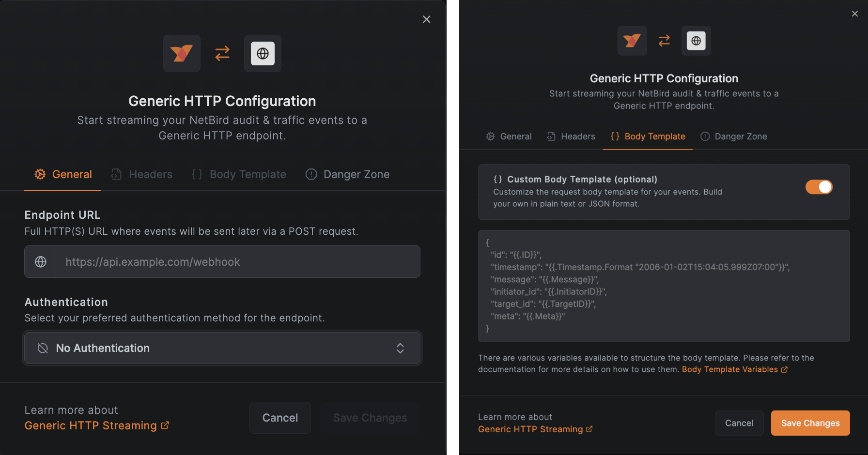Click inside the body template JSON editor
The width and height of the screenshot is (868, 455).
click(x=664, y=286)
